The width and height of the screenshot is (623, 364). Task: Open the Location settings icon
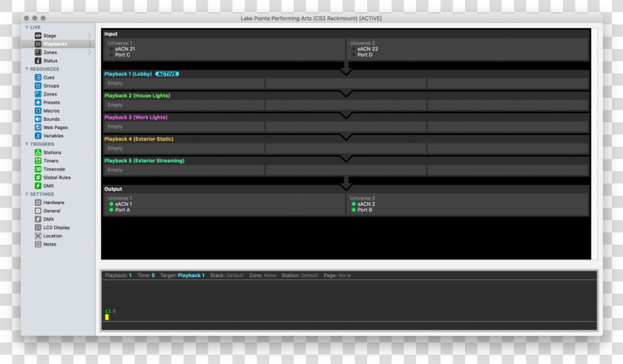tap(38, 236)
